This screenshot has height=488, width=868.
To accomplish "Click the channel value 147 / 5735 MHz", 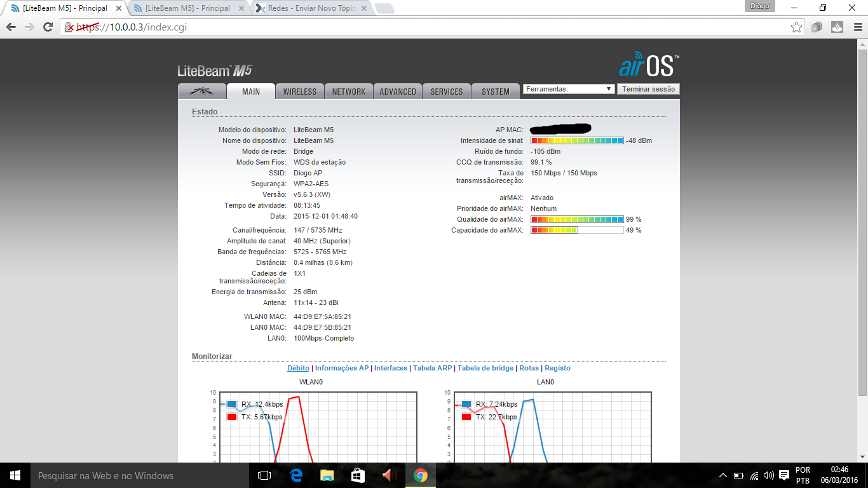I will point(318,230).
